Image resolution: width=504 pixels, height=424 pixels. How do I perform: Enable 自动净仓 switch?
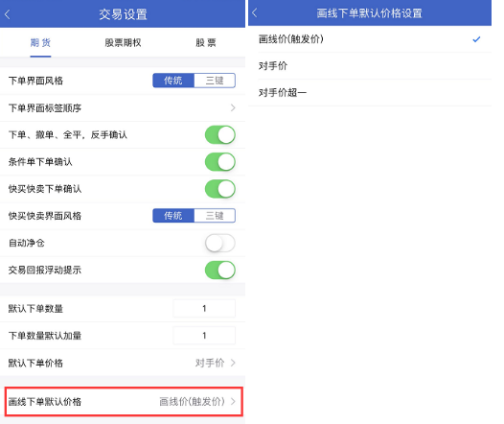click(x=220, y=243)
